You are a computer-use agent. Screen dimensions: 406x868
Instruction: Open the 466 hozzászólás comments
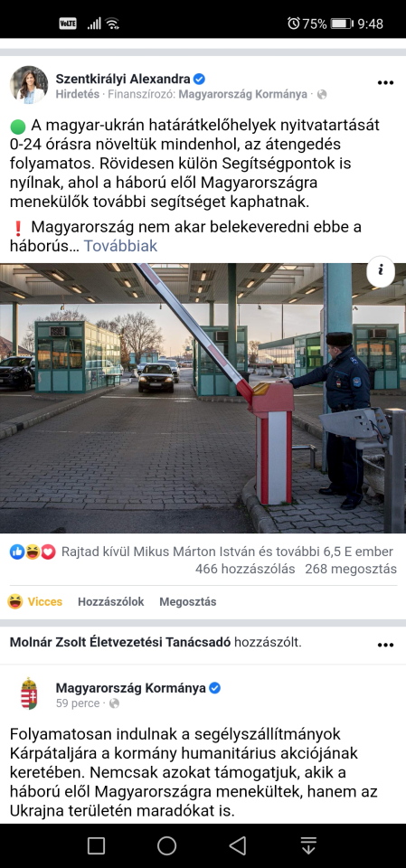coord(245,569)
